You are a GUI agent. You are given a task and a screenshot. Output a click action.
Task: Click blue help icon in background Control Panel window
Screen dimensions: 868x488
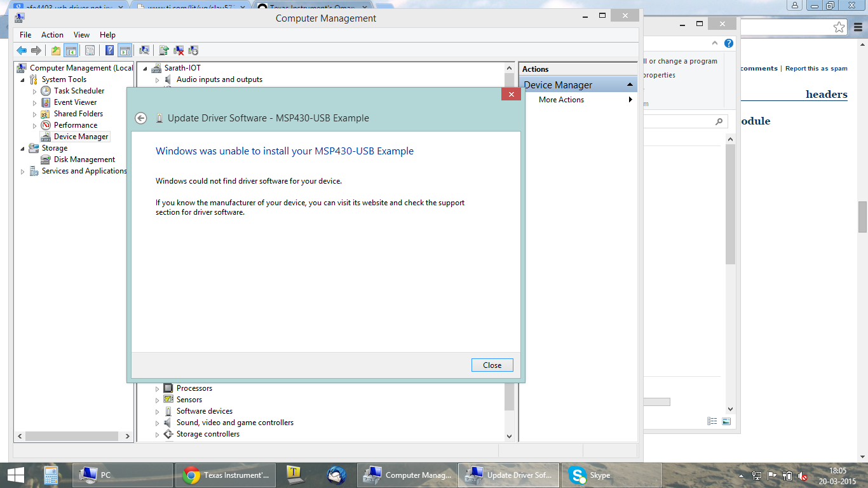point(729,43)
